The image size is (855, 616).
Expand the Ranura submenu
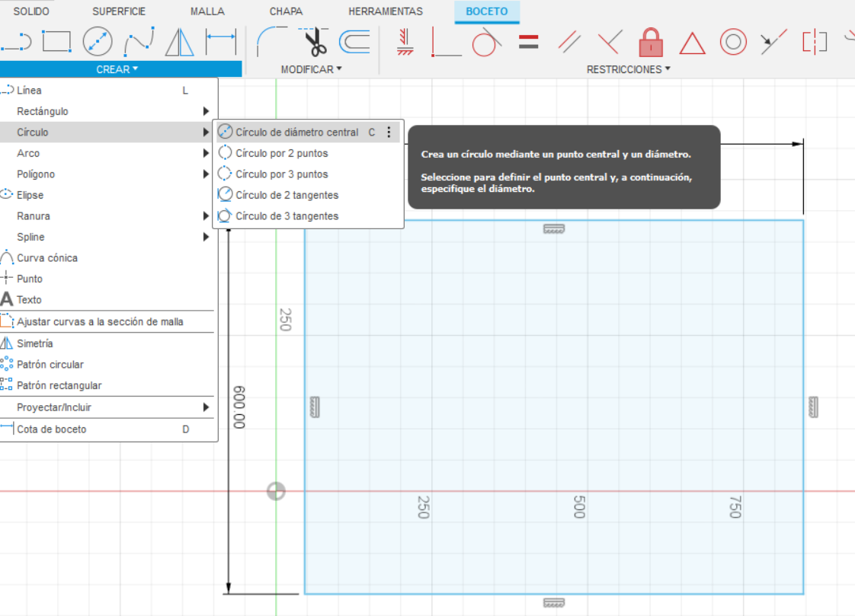(109, 216)
